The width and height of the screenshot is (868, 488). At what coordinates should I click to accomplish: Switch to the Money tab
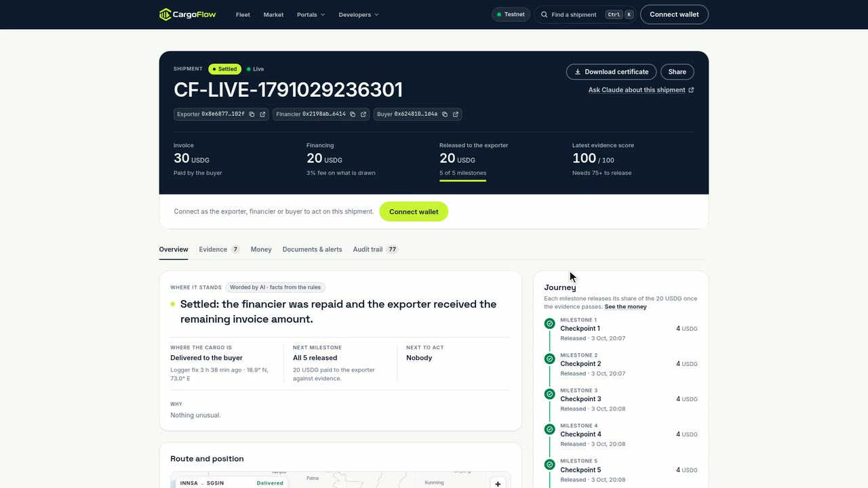[261, 249]
